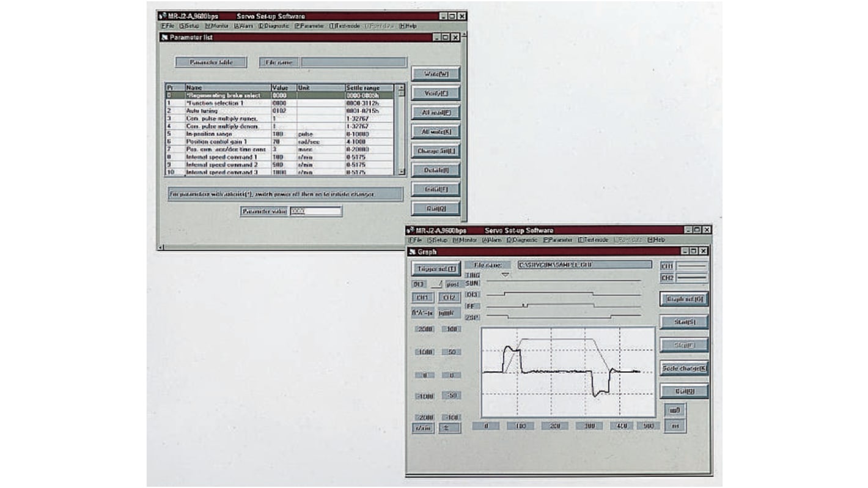Click Quit(Q) in the Parameter list window
Screen dimensions: 868x488
click(435, 209)
